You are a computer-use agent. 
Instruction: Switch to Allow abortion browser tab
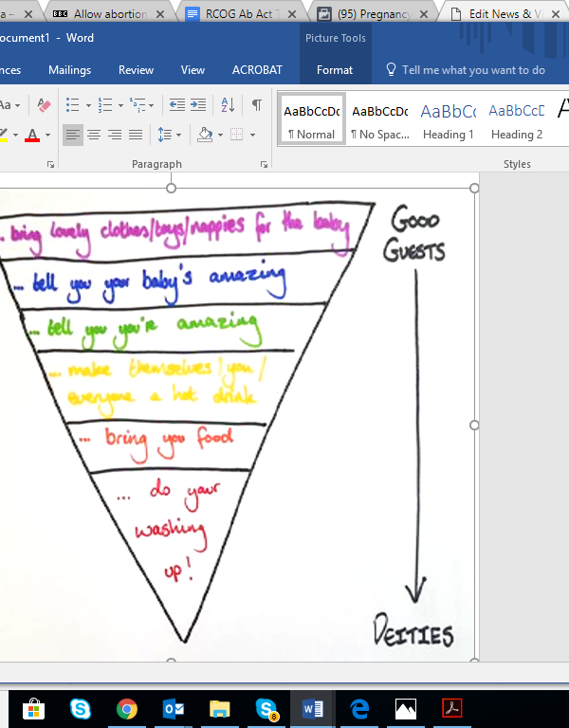pos(110,14)
